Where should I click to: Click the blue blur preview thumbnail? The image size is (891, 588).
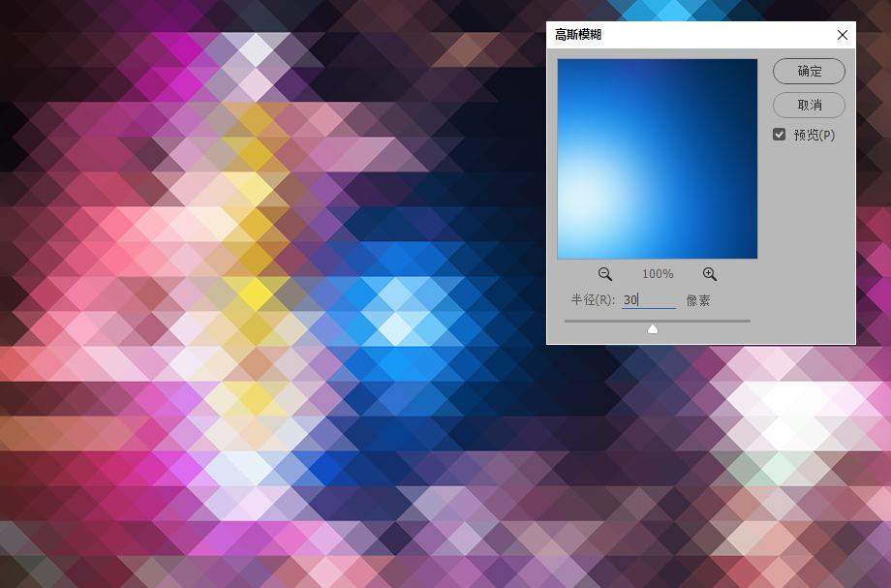[x=658, y=159]
